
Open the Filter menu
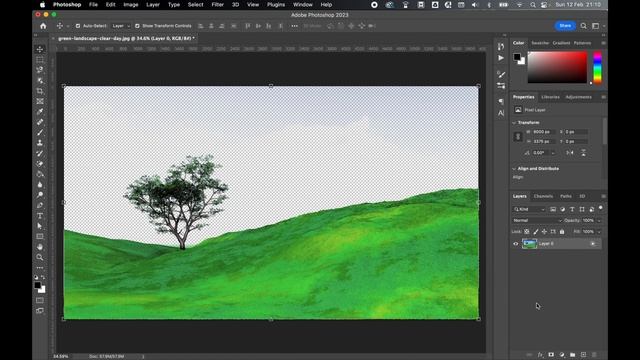coord(218,4)
